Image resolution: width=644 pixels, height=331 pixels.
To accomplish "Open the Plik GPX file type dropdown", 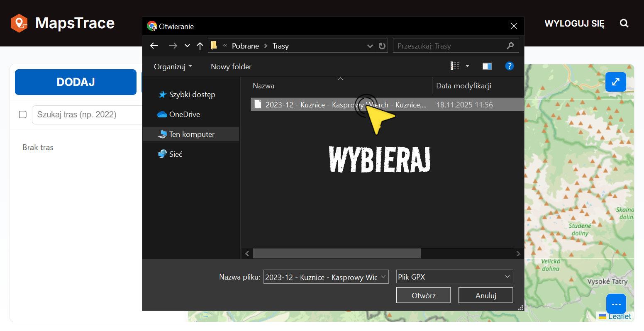I will tap(454, 277).
